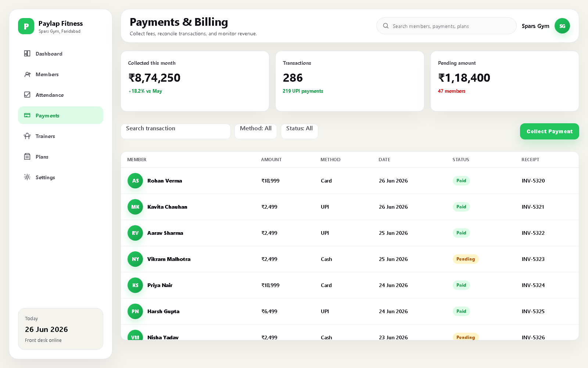Click the Attendance checkmark icon

(27, 95)
